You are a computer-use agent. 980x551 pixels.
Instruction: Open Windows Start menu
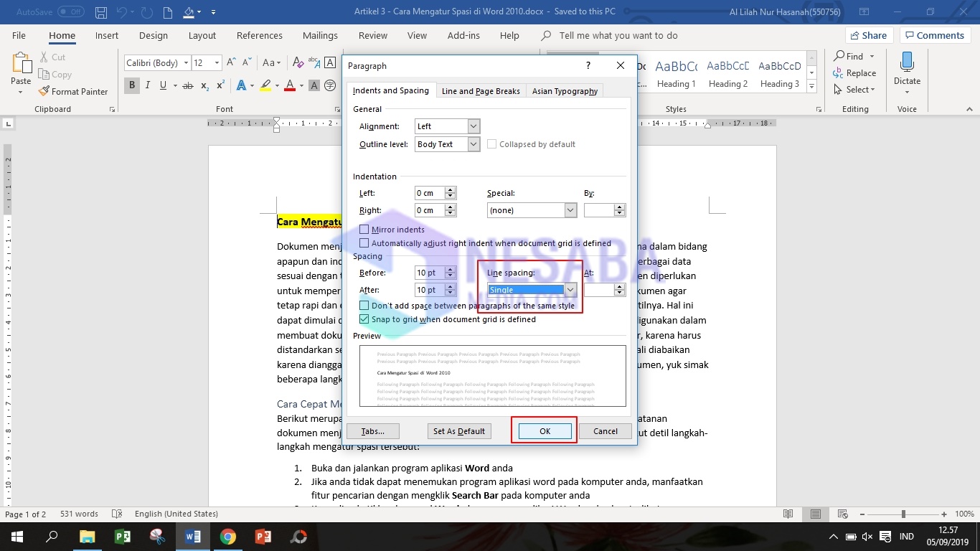(x=17, y=537)
